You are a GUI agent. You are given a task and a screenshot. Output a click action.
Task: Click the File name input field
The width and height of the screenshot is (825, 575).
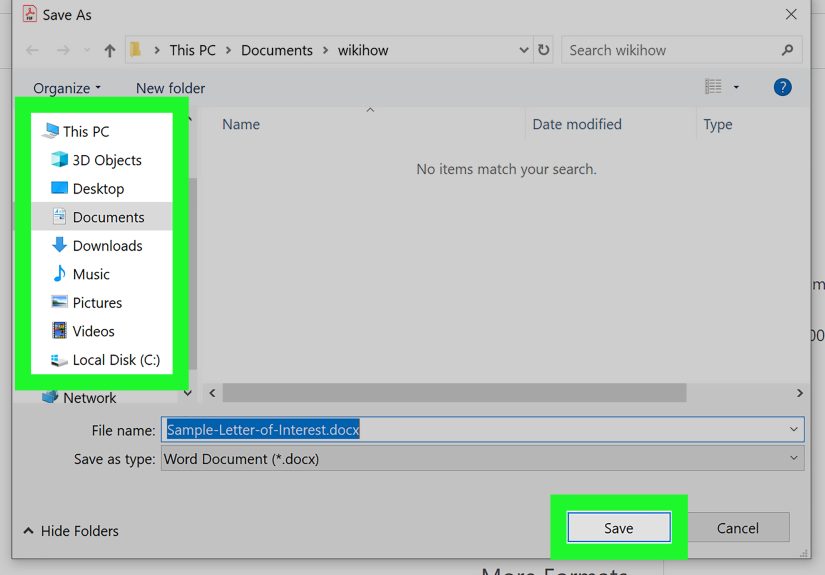click(482, 430)
